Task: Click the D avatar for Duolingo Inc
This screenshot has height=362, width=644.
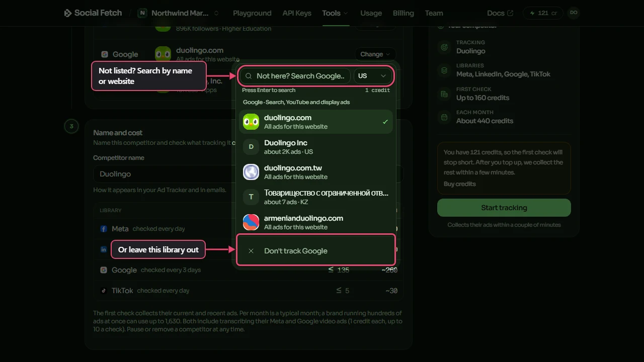Action: [251, 147]
